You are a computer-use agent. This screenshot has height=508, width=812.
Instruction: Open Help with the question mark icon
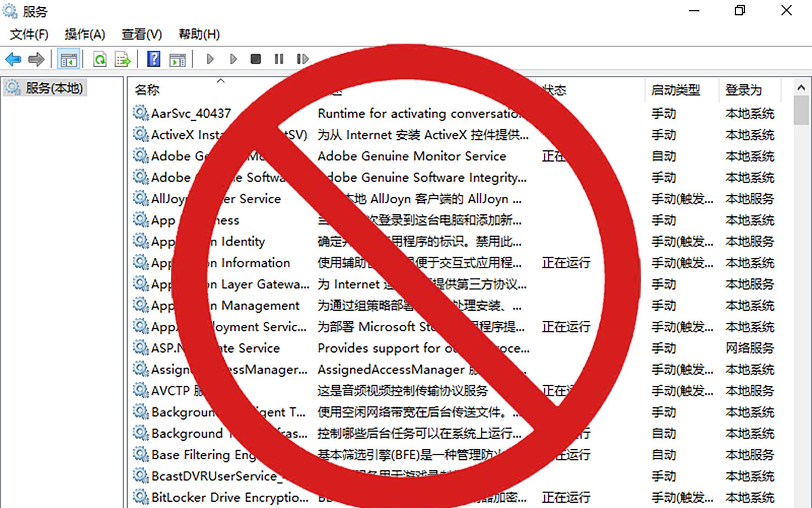pyautogui.click(x=154, y=59)
